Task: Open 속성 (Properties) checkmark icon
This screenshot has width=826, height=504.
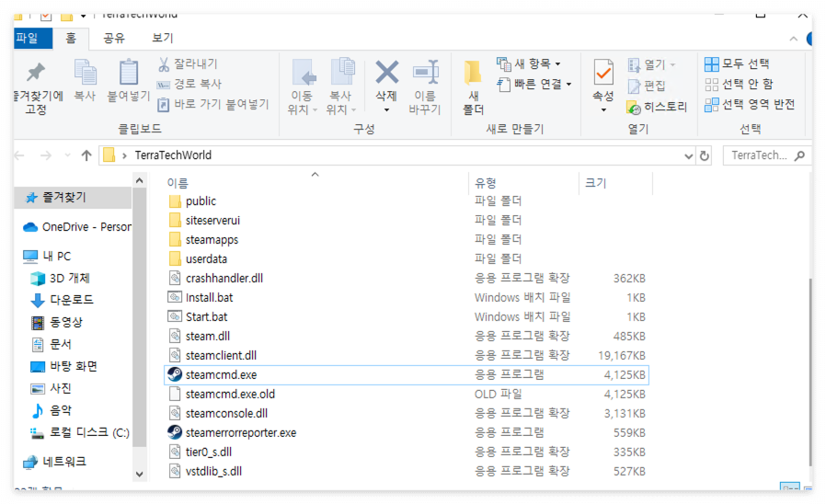Action: (x=603, y=73)
